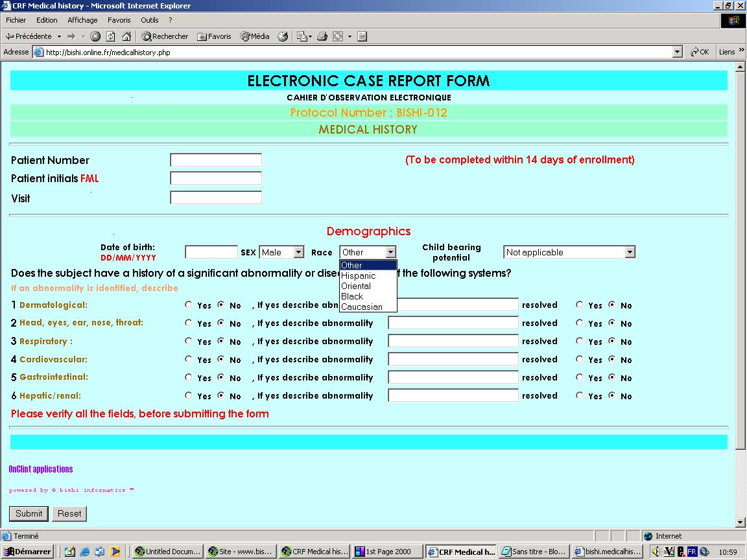Switch to 1st Page 2000 taskbar item

(x=388, y=552)
